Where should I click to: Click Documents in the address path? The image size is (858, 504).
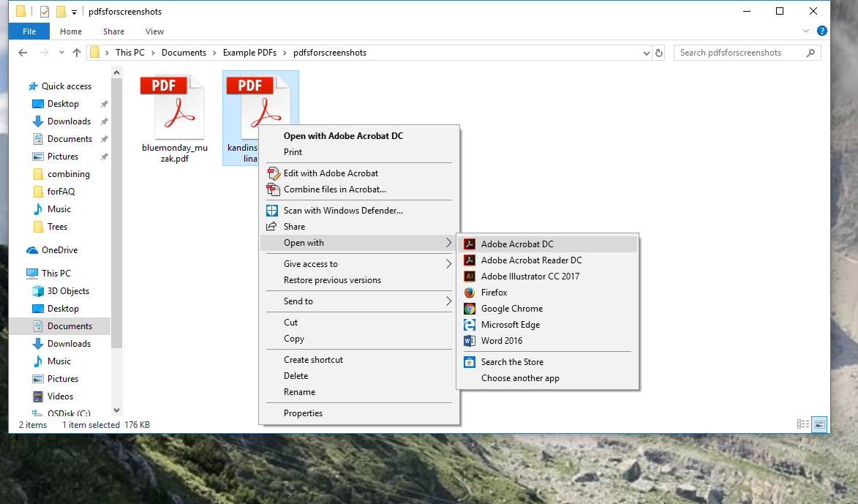tap(184, 53)
